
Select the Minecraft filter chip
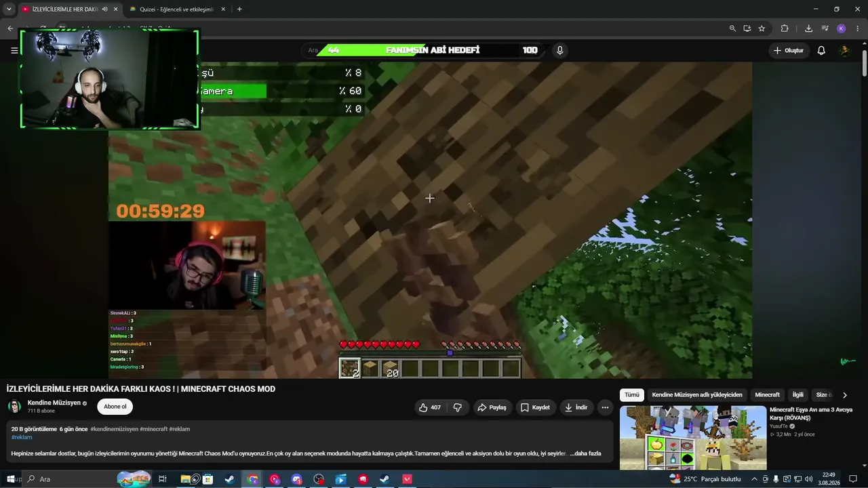pyautogui.click(x=768, y=394)
